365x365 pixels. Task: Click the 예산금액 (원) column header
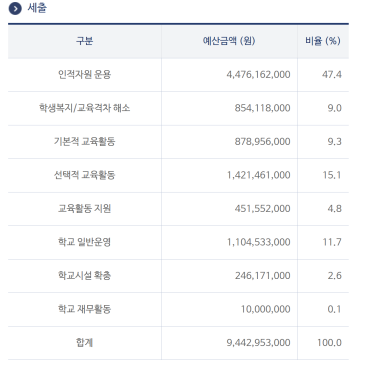pos(229,41)
